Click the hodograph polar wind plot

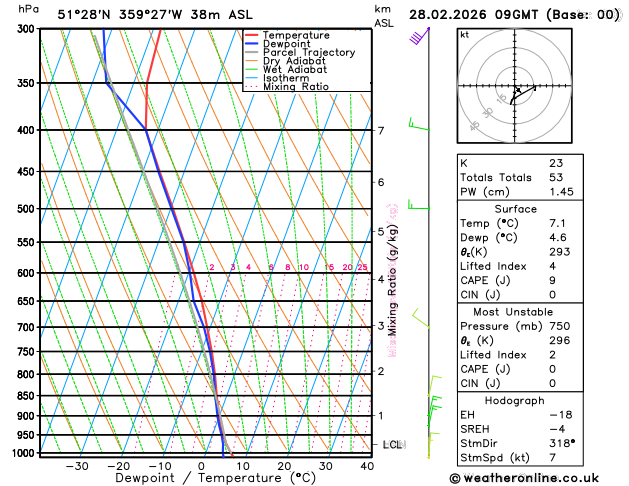[x=515, y=86]
